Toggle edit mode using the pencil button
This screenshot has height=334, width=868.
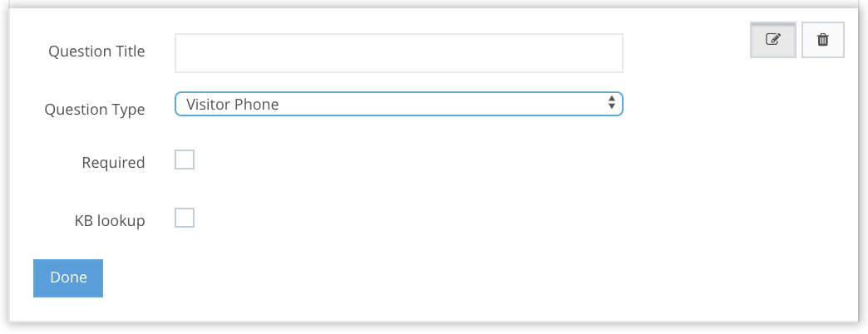[773, 40]
